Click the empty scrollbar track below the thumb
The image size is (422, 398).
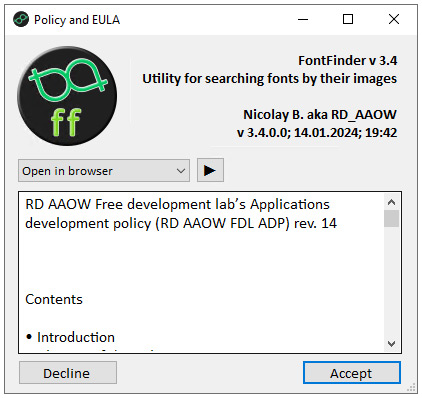tap(391, 281)
